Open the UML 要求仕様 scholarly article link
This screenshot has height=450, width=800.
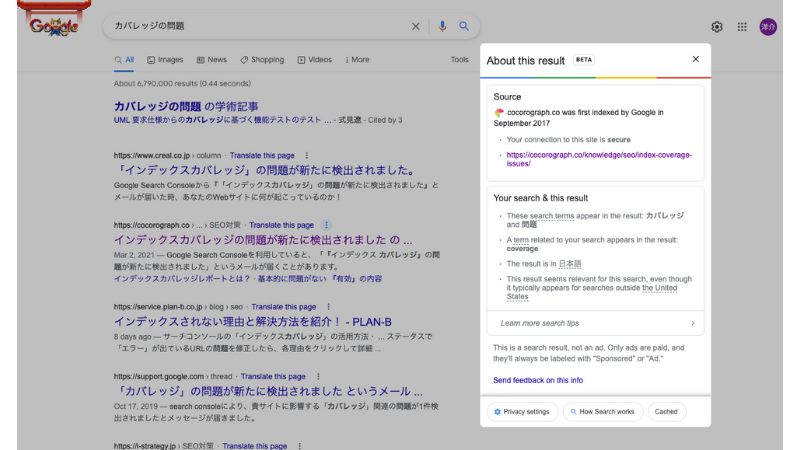222,120
